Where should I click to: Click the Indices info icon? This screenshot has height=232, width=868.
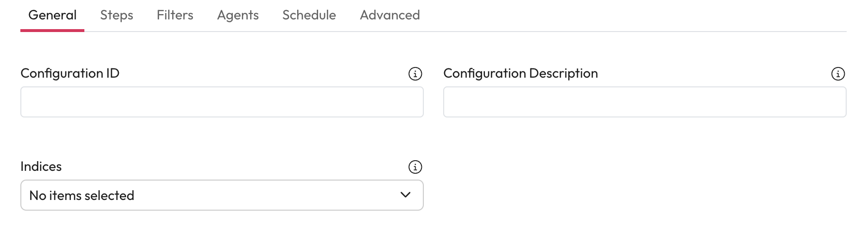(x=415, y=167)
